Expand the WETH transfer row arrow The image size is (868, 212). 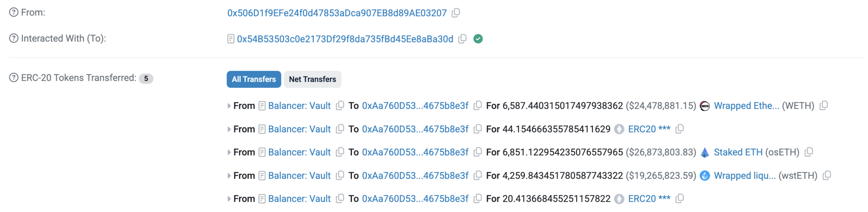click(x=229, y=106)
